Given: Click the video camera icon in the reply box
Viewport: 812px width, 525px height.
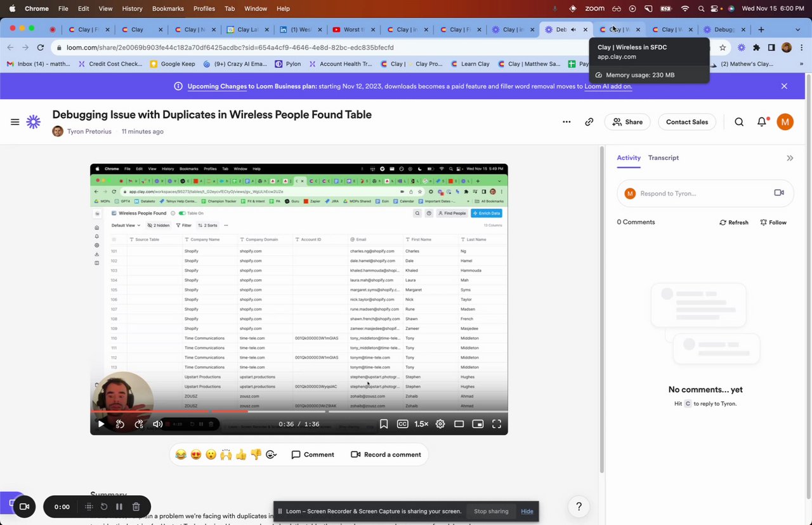Looking at the screenshot, I should coord(779,193).
